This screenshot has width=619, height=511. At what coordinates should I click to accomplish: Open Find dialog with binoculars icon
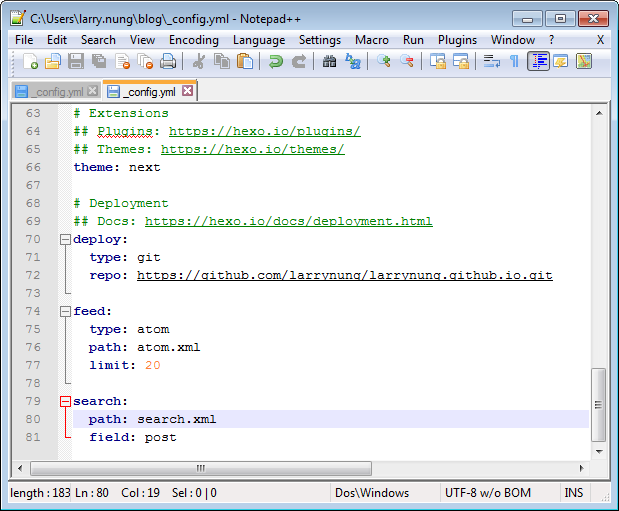tap(329, 61)
